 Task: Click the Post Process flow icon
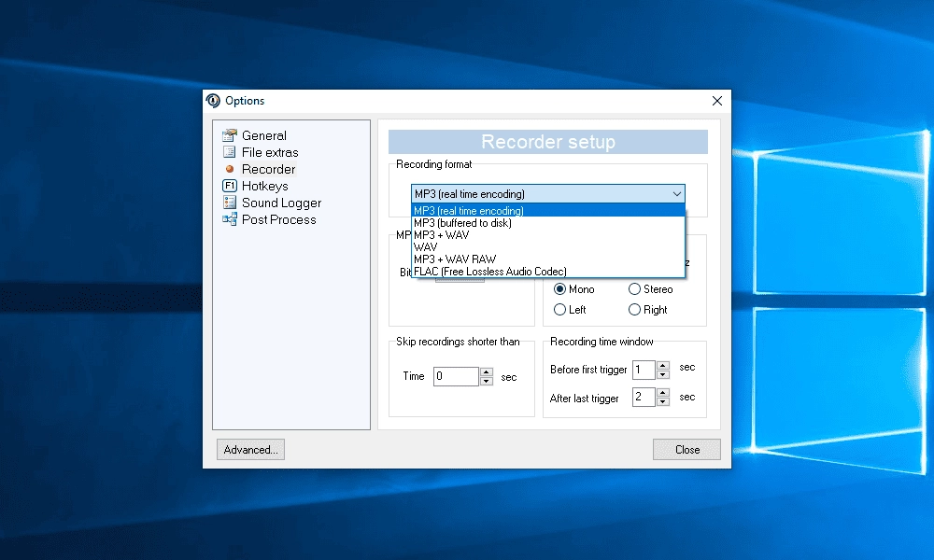(230, 219)
